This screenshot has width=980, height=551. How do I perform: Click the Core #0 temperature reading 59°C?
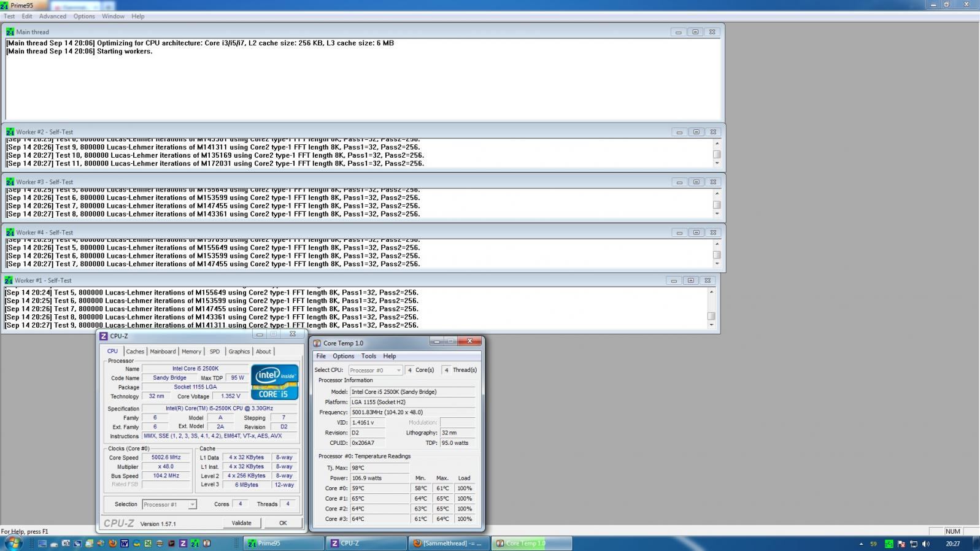coord(379,488)
